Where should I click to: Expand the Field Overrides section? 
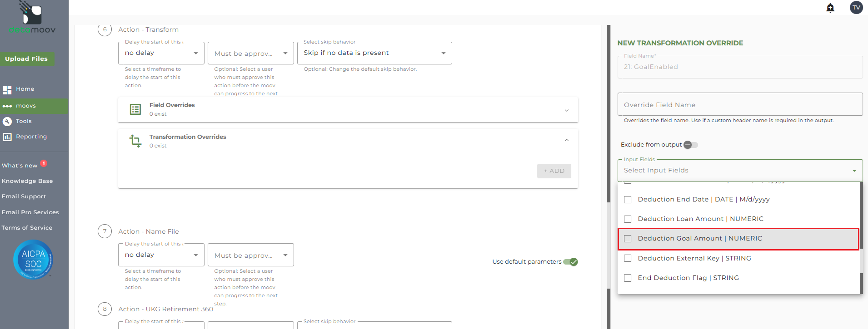point(566,110)
